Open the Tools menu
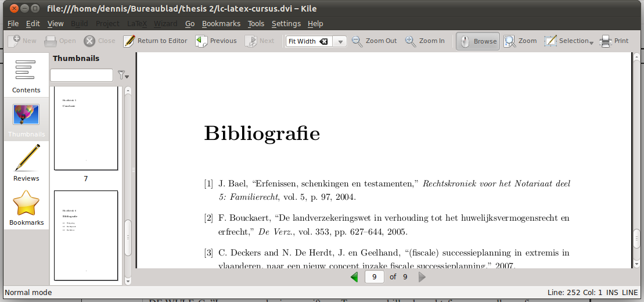The height and width of the screenshot is (302, 644). 256,24
